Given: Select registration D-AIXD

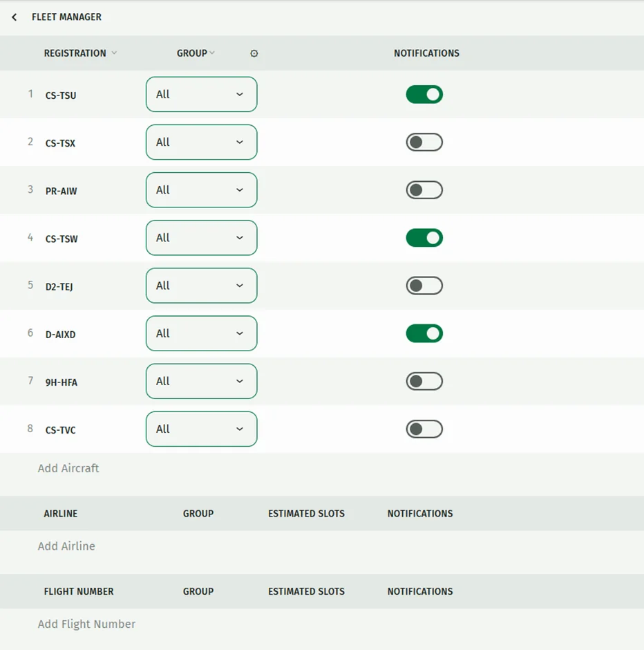Looking at the screenshot, I should click(61, 335).
